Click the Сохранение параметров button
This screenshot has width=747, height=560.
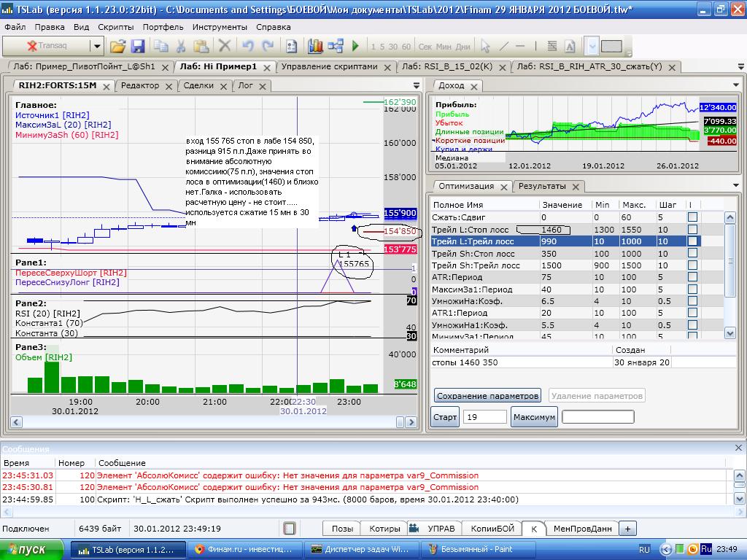487,396
